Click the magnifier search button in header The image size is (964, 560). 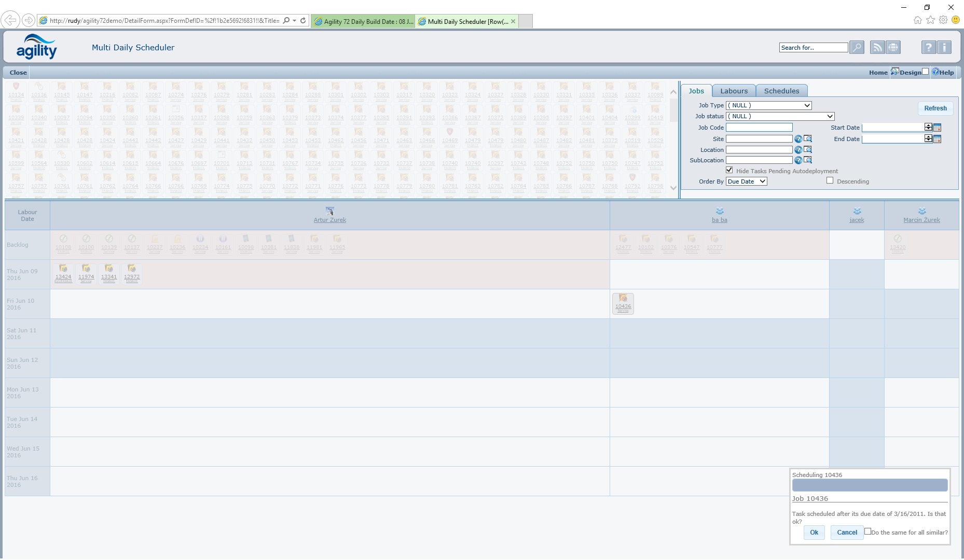point(857,48)
